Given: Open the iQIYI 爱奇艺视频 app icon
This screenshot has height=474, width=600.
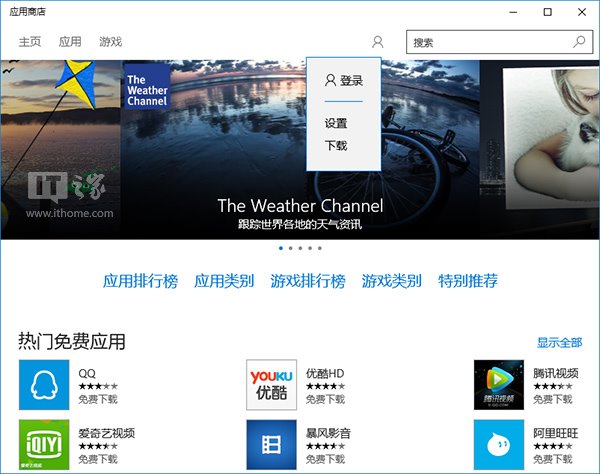Looking at the screenshot, I should 44,445.
